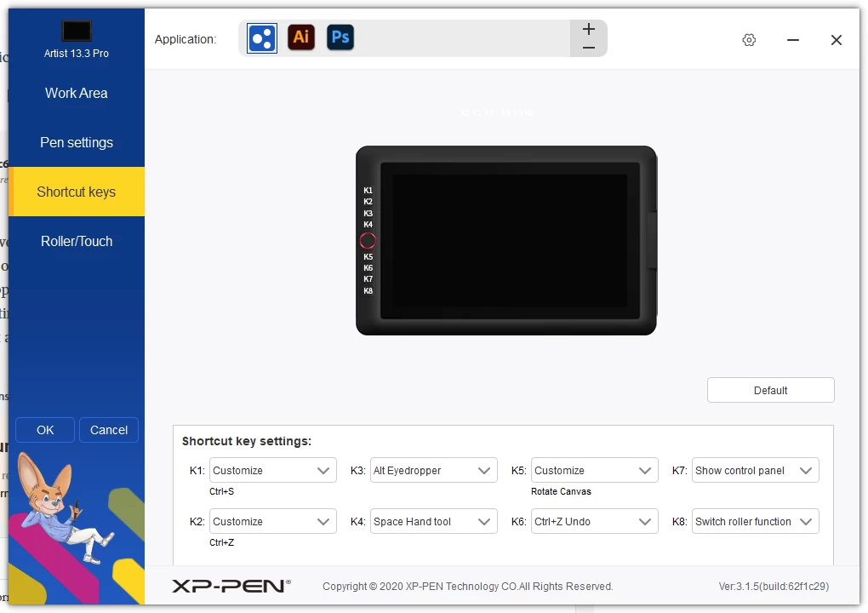This screenshot has height=613, width=868.
Task: Click the copyright notice text
Action: click(x=468, y=586)
